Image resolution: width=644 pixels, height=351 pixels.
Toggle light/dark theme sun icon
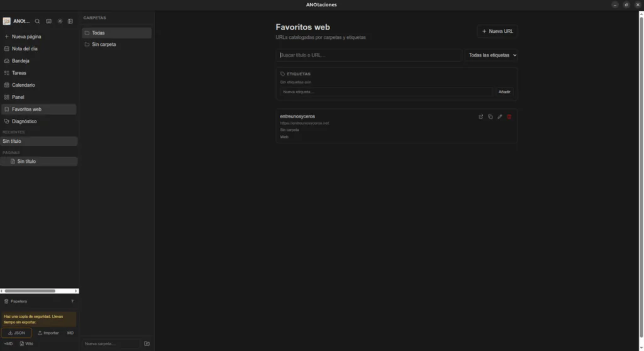[60, 21]
